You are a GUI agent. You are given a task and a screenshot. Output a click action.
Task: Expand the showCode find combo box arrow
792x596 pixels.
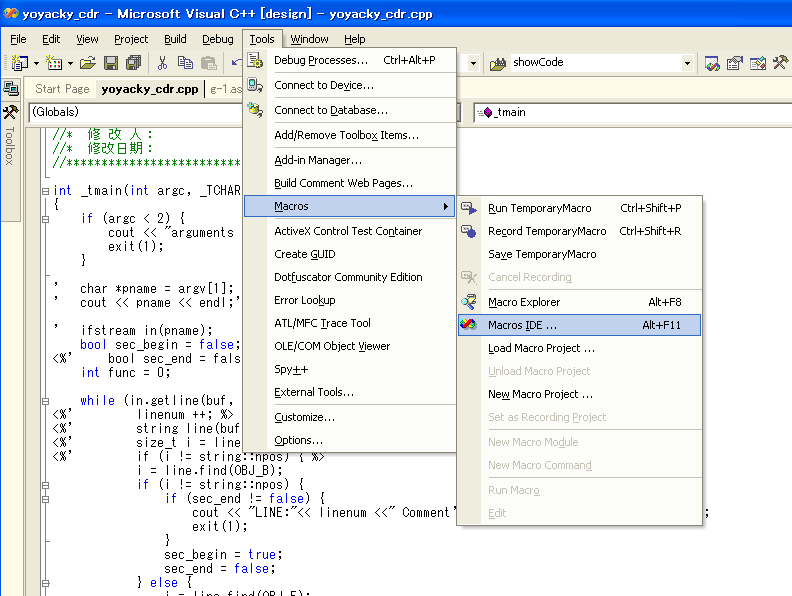tap(687, 63)
